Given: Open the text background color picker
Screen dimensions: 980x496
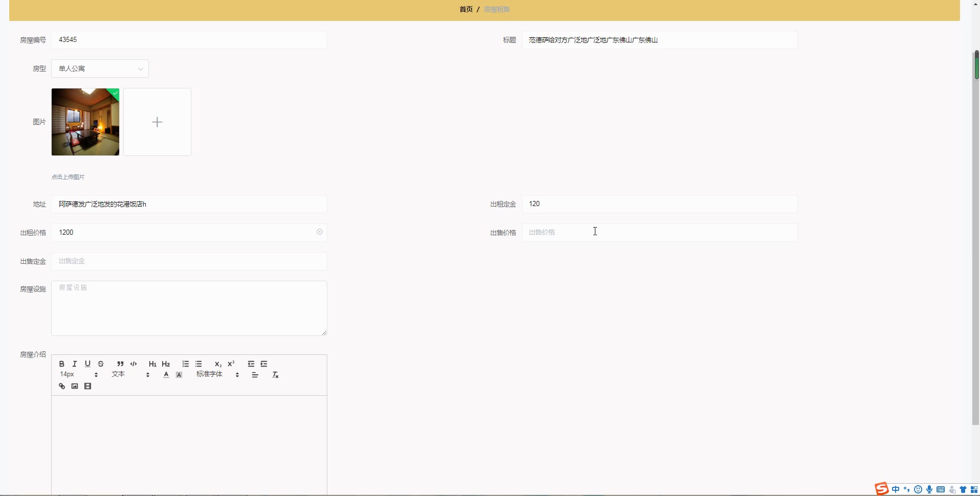Looking at the screenshot, I should (x=179, y=375).
